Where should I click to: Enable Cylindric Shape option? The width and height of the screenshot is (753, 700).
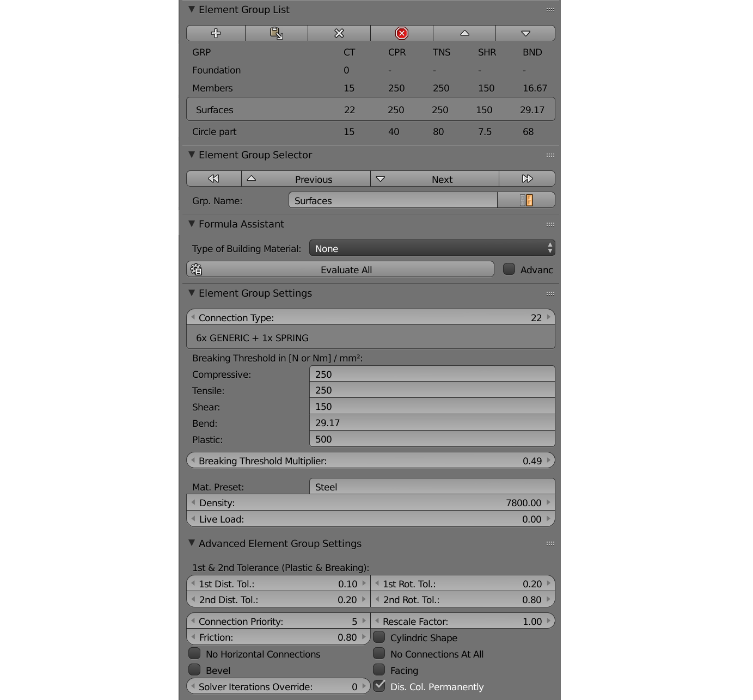[379, 637]
